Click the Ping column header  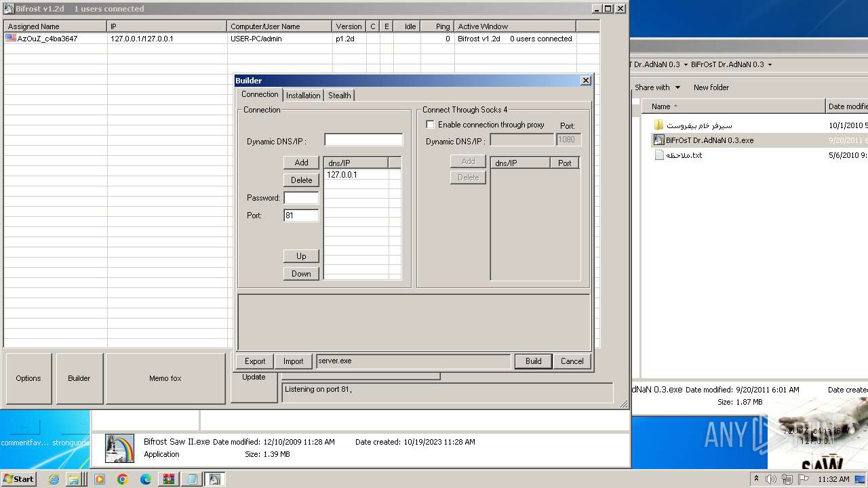click(x=437, y=26)
